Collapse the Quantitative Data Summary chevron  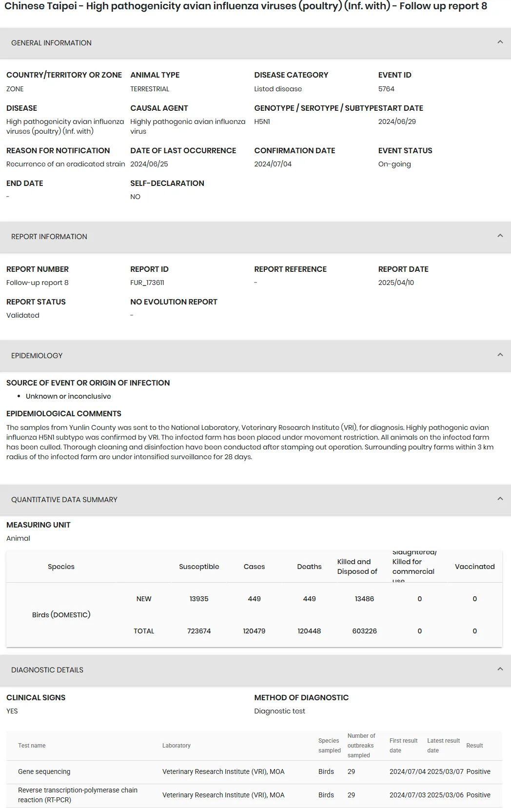tap(500, 499)
